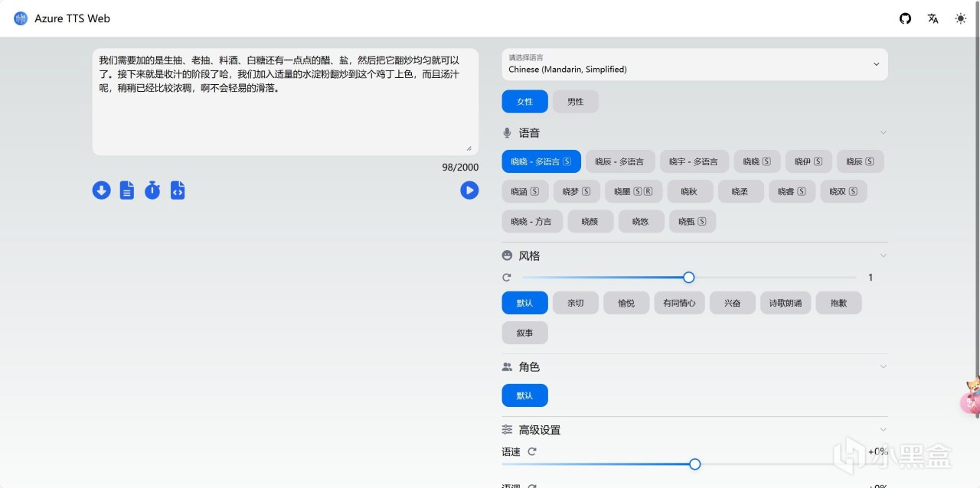Image resolution: width=980 pixels, height=488 pixels.
Task: Select the 晓双 voice
Action: [844, 191]
